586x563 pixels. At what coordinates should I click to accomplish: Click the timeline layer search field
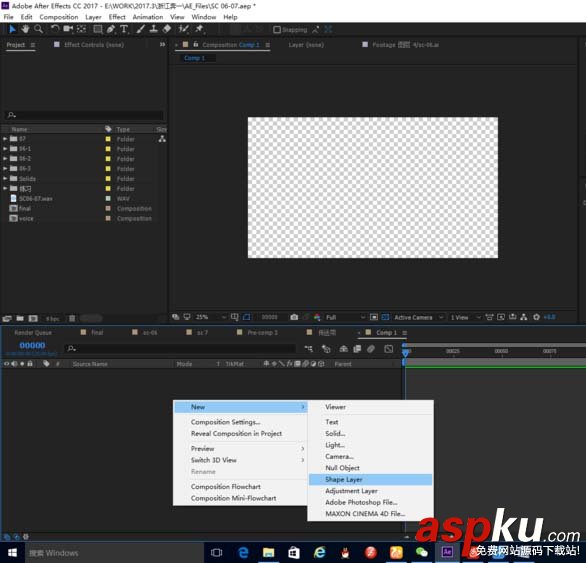[180, 348]
